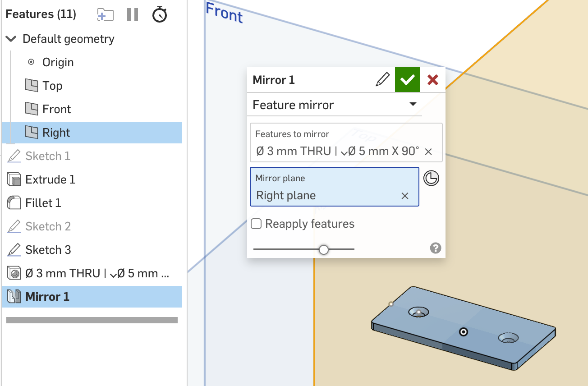Clear the Features to mirror selection
588x386 pixels.
[428, 152]
